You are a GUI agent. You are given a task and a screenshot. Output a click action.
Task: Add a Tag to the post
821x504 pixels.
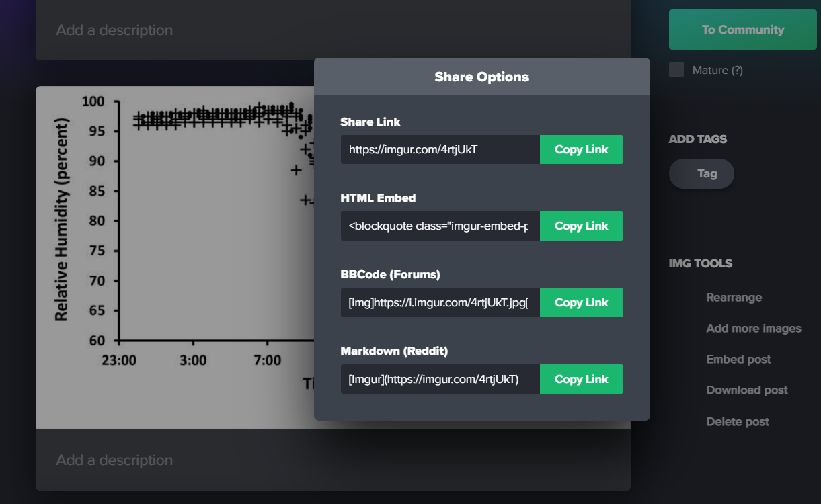click(x=701, y=173)
